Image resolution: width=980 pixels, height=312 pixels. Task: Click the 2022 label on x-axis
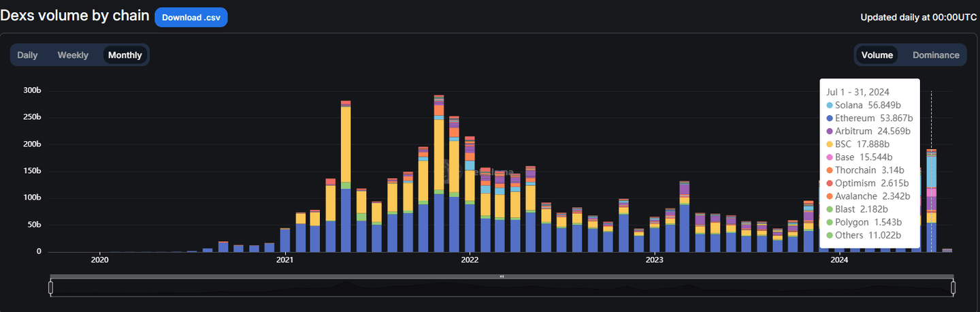[470, 260]
